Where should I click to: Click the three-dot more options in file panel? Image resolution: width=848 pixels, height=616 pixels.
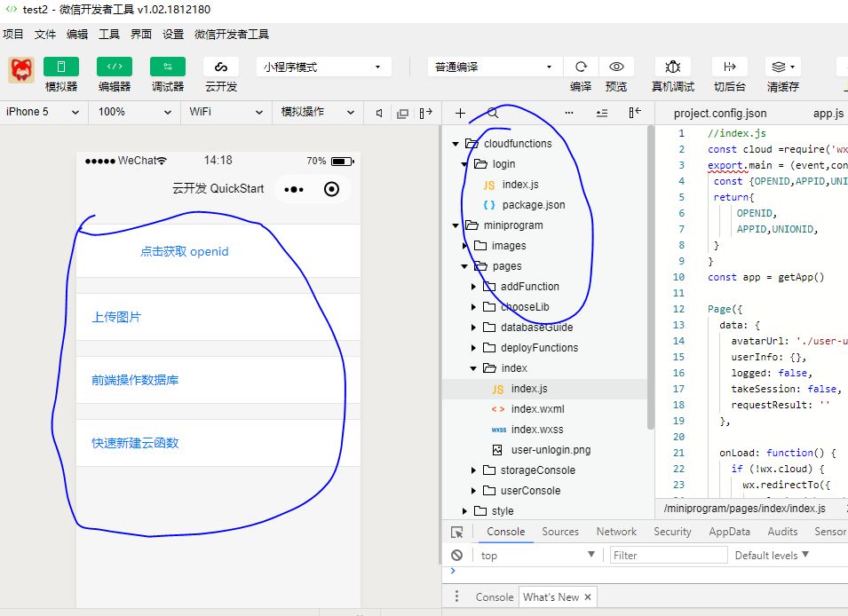[569, 113]
